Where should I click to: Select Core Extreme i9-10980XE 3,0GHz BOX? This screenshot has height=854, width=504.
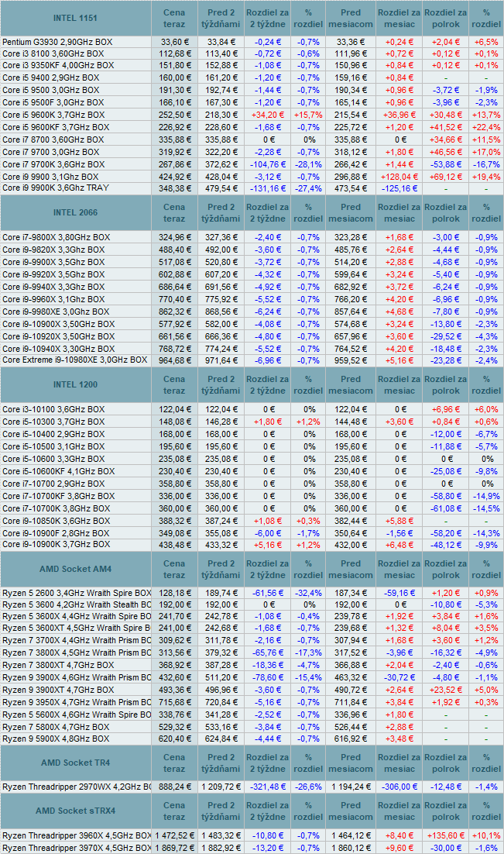74,360
